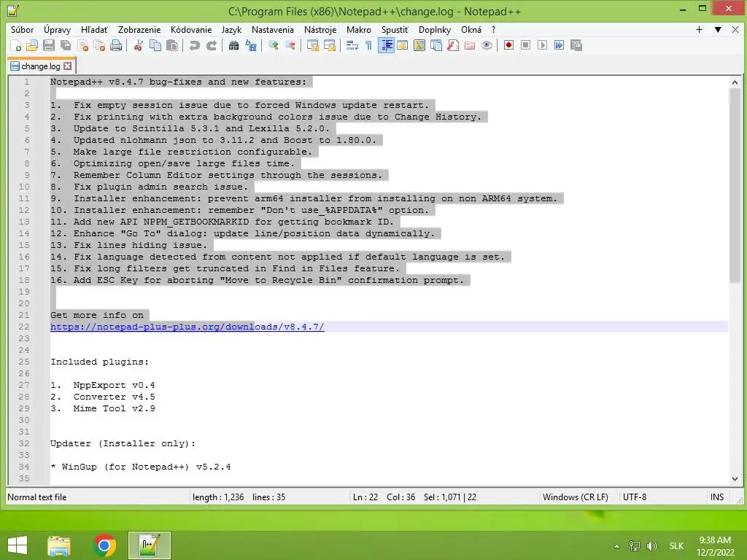
Task: Open the ? help menu
Action: [x=494, y=29]
